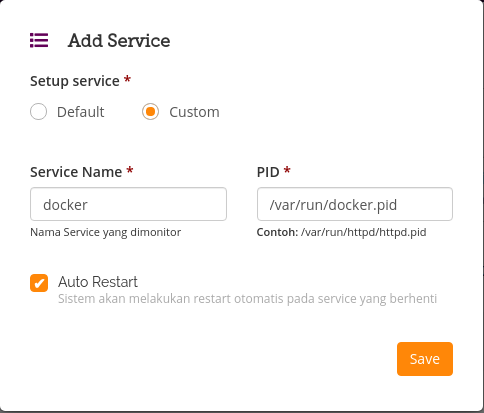Screen dimensions: 484x413
Task: Click the Custom radio label text
Action: tap(194, 112)
